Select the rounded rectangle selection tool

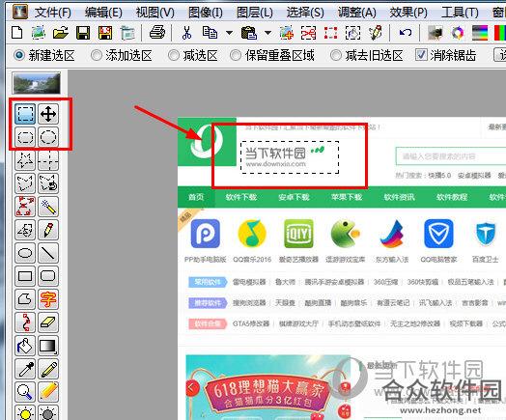point(25,137)
